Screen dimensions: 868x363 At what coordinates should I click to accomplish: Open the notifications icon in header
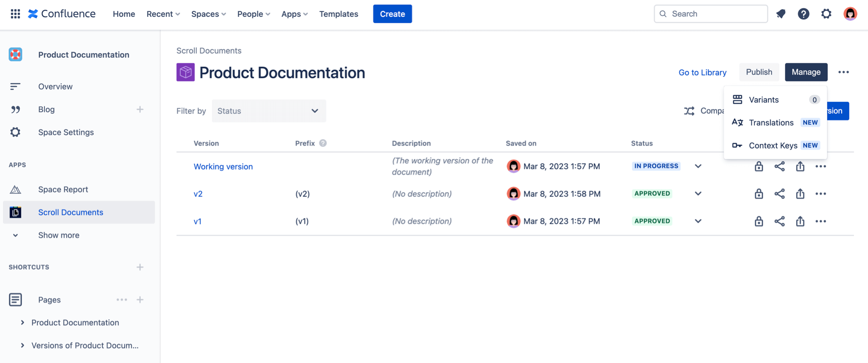pyautogui.click(x=781, y=14)
